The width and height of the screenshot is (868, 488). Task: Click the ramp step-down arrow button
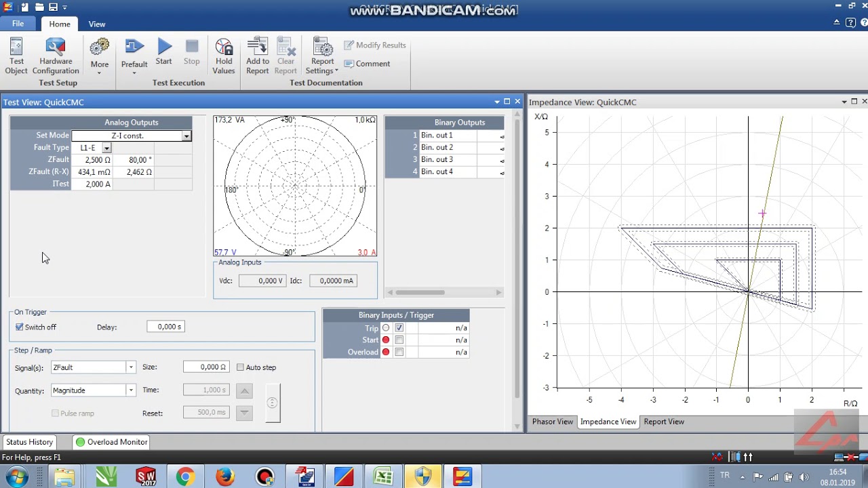[x=245, y=412]
